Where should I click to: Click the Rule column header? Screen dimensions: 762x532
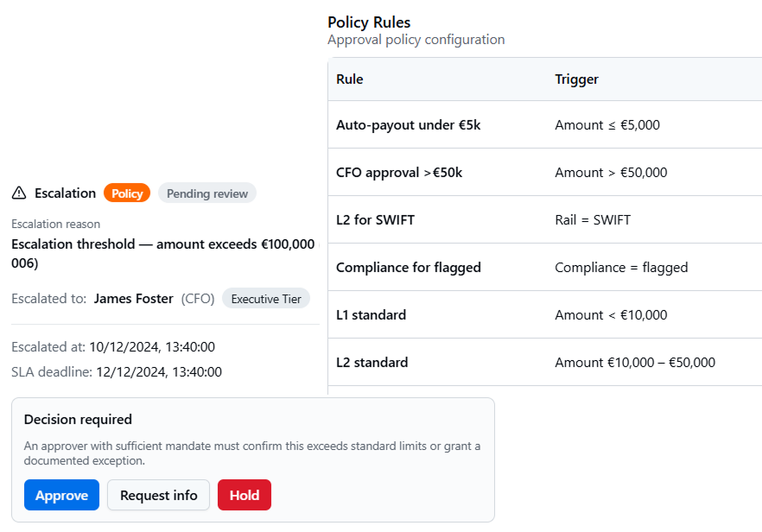(349, 79)
